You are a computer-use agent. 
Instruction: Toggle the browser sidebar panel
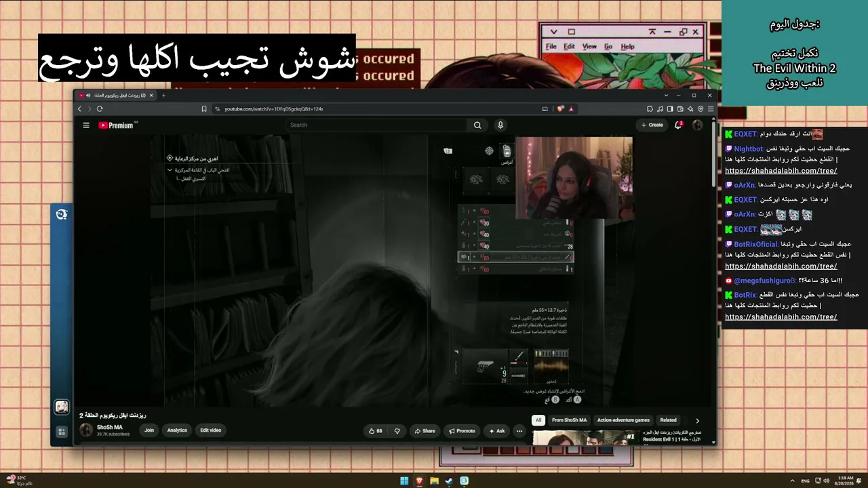(x=670, y=108)
